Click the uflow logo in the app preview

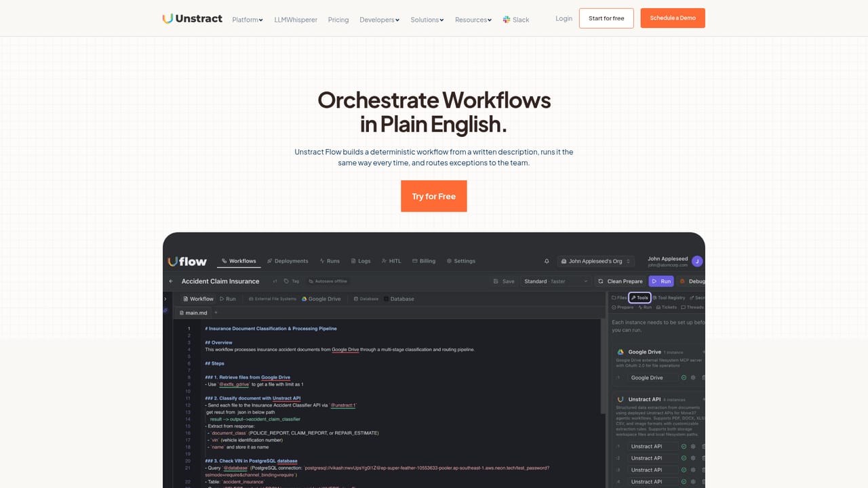click(187, 261)
